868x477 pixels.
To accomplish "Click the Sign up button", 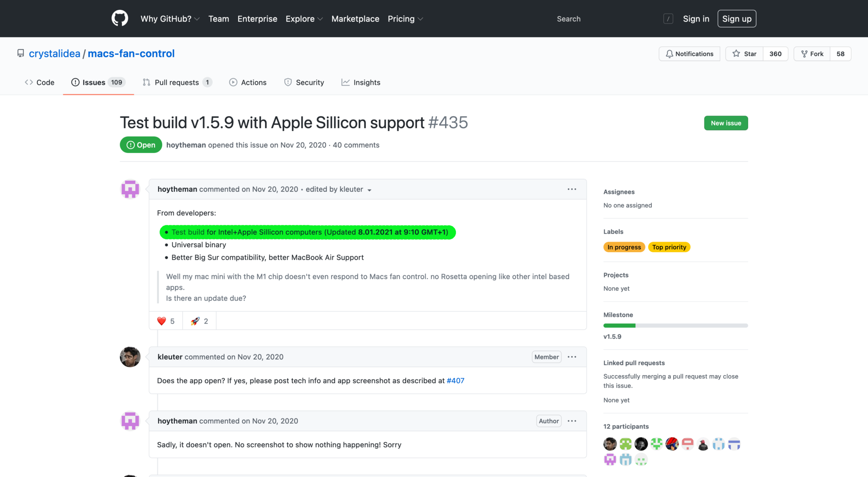I will pos(737,19).
